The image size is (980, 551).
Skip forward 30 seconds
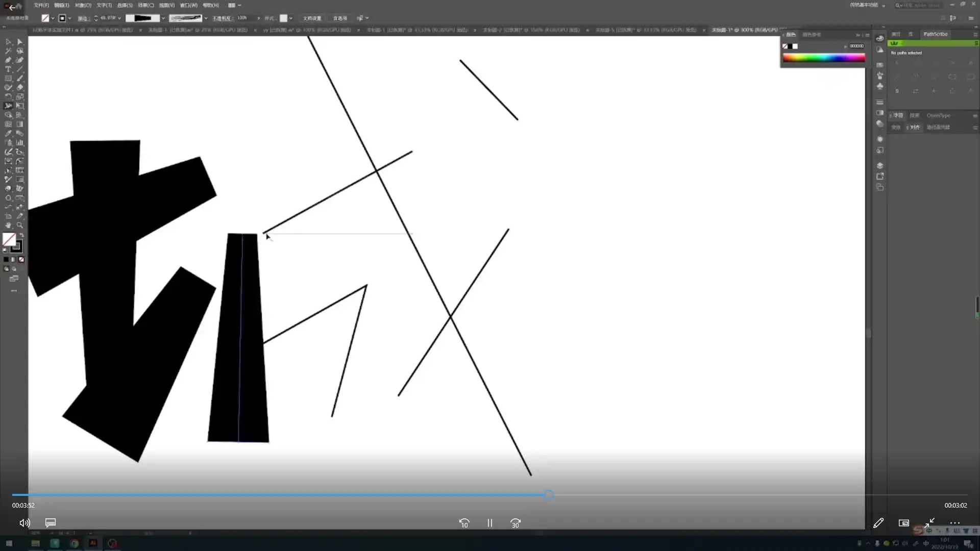[516, 523]
